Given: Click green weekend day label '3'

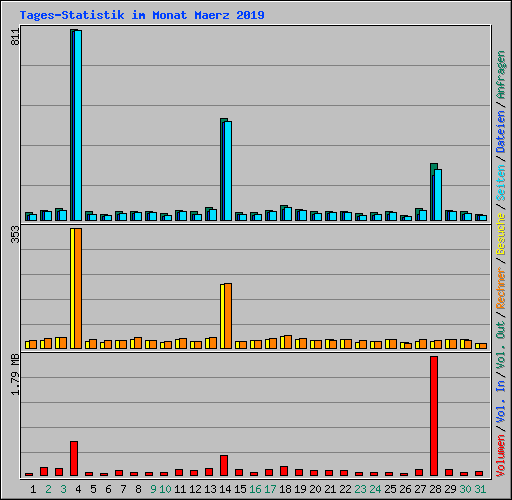Looking at the screenshot, I should tap(63, 489).
